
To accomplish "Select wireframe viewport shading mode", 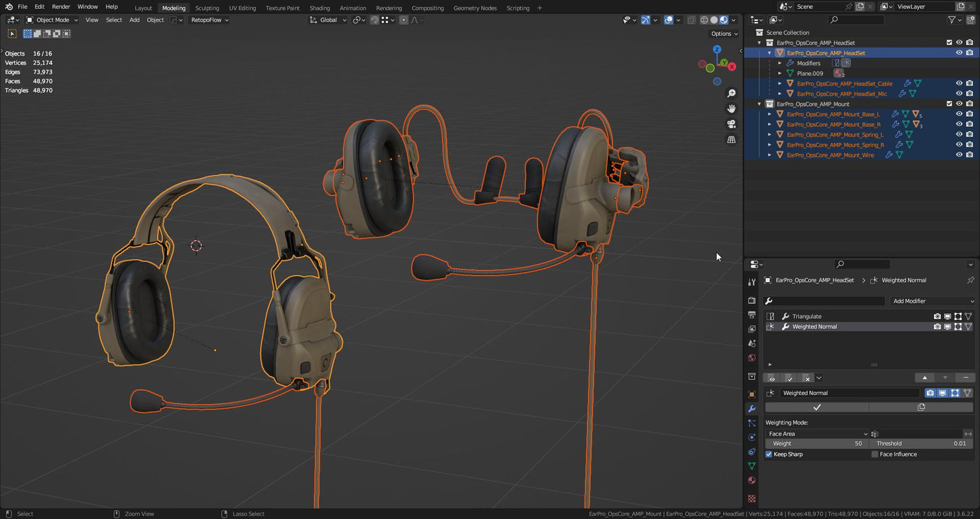I will click(x=704, y=20).
